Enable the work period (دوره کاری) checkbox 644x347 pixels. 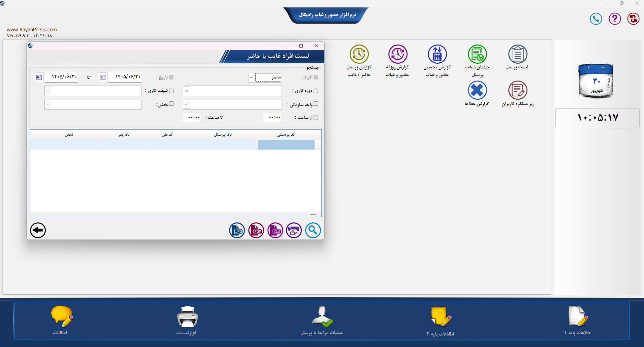point(316,91)
